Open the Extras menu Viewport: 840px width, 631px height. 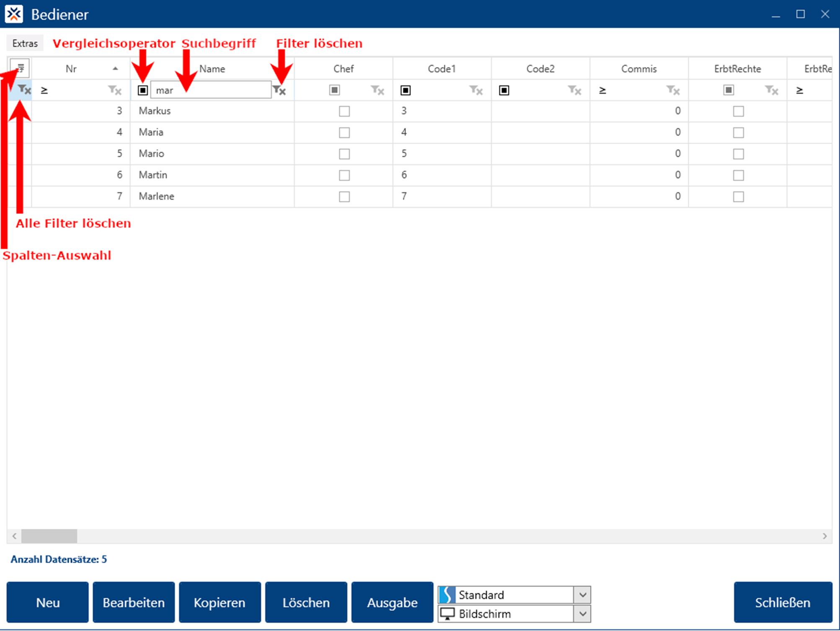point(25,43)
